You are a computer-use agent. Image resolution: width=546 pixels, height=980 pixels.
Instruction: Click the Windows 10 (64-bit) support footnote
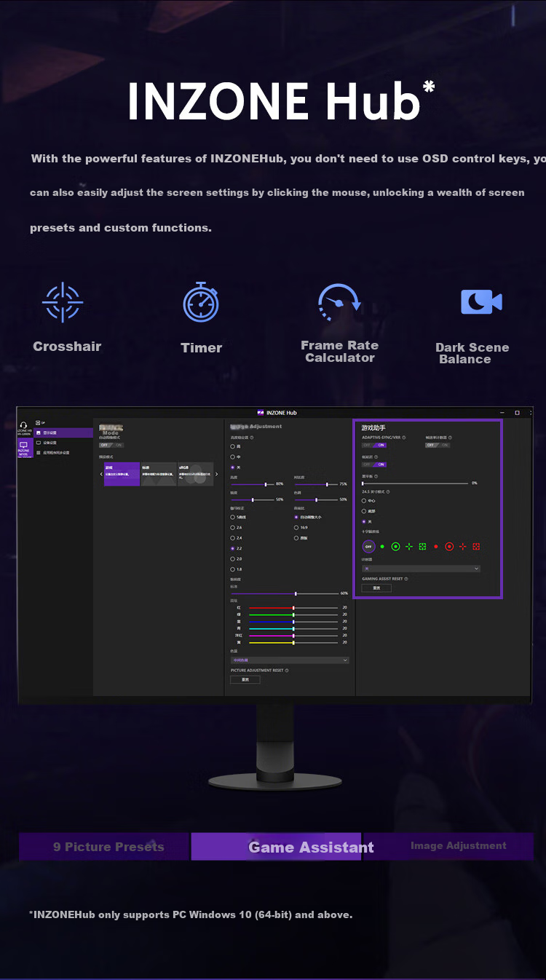[191, 914]
